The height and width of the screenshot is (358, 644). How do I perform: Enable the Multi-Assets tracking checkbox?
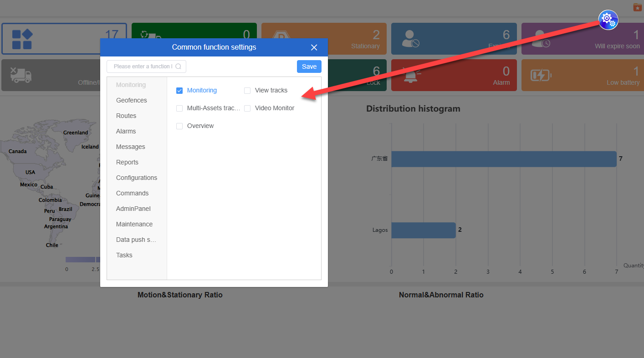coord(179,108)
